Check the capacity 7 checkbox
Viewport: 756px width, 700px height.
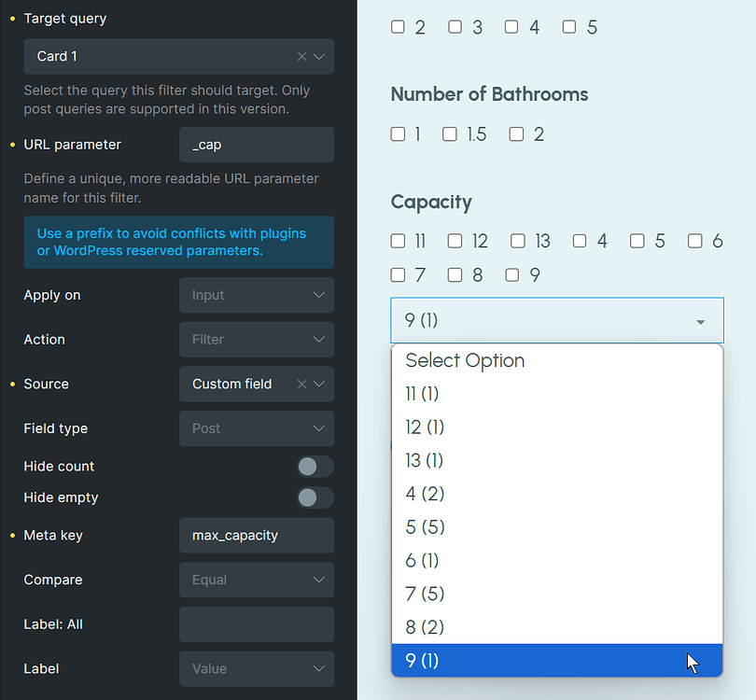397,274
